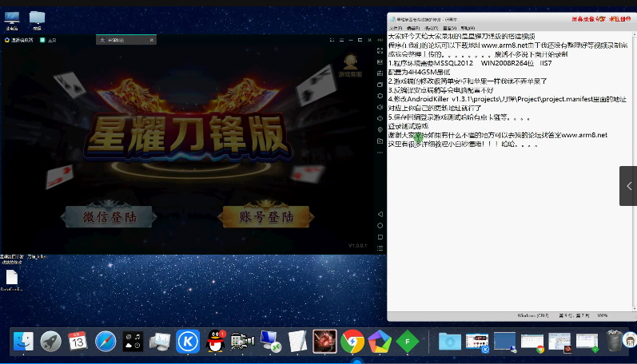Click the line mentioning AndroidKiller v1.3.1 in Notepad
The height and width of the screenshot is (364, 637).
507,99
